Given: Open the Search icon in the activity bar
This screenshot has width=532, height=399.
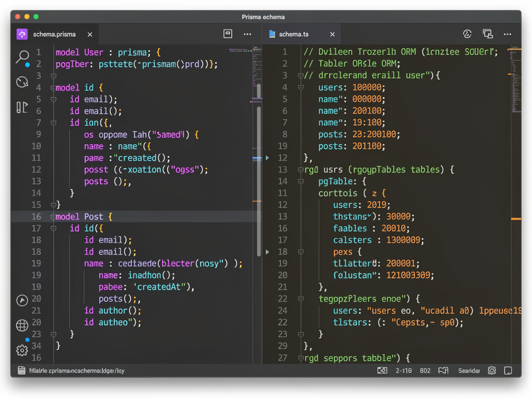Looking at the screenshot, I should (22, 57).
